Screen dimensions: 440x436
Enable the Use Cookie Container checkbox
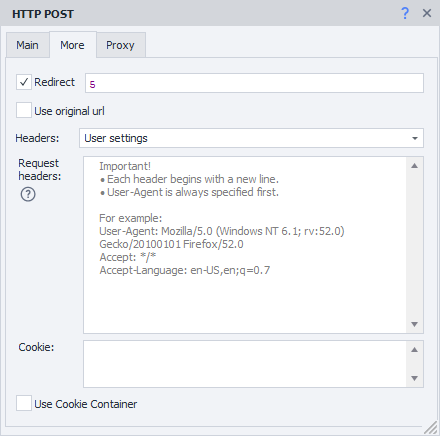coord(24,403)
